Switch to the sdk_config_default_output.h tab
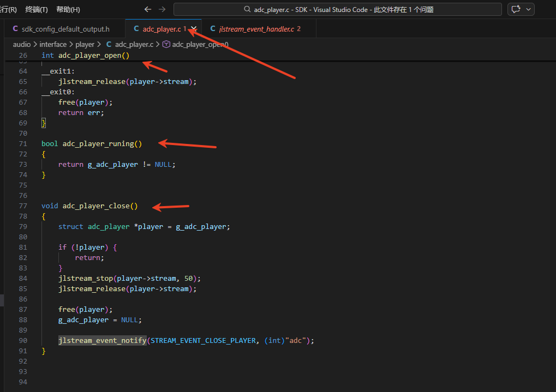The width and height of the screenshot is (556, 392). [65, 29]
